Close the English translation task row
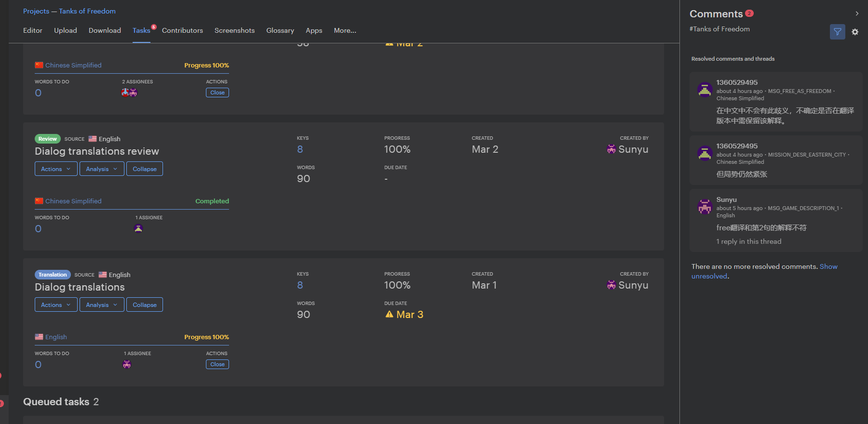This screenshot has height=424, width=868. 217,364
